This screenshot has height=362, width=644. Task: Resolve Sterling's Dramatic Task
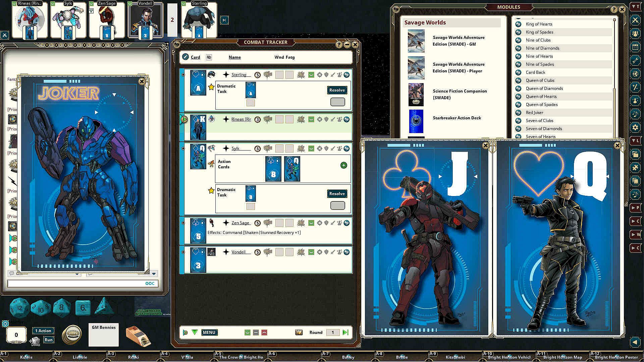coord(337,90)
